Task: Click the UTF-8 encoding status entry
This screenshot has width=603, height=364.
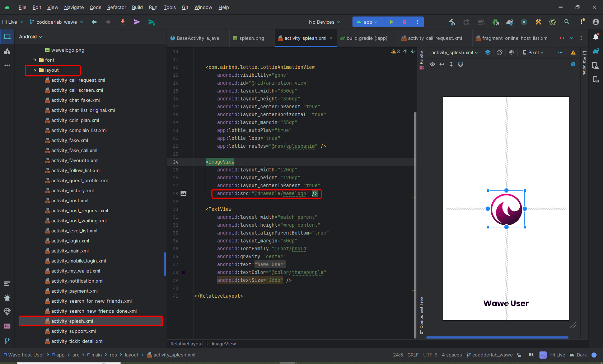Action: [x=430, y=355]
